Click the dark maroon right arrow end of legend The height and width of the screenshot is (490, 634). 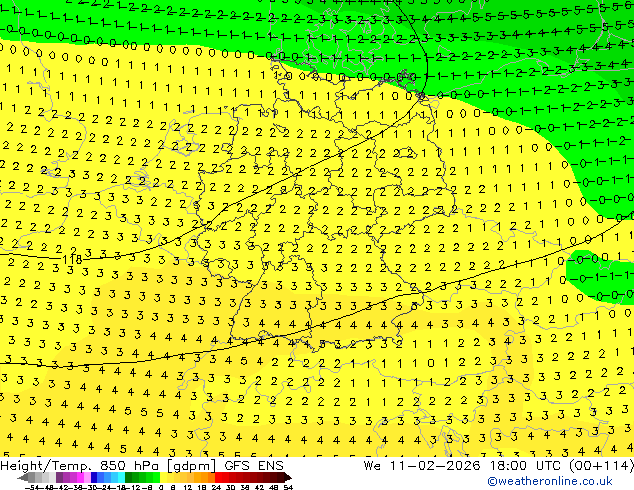[288, 477]
